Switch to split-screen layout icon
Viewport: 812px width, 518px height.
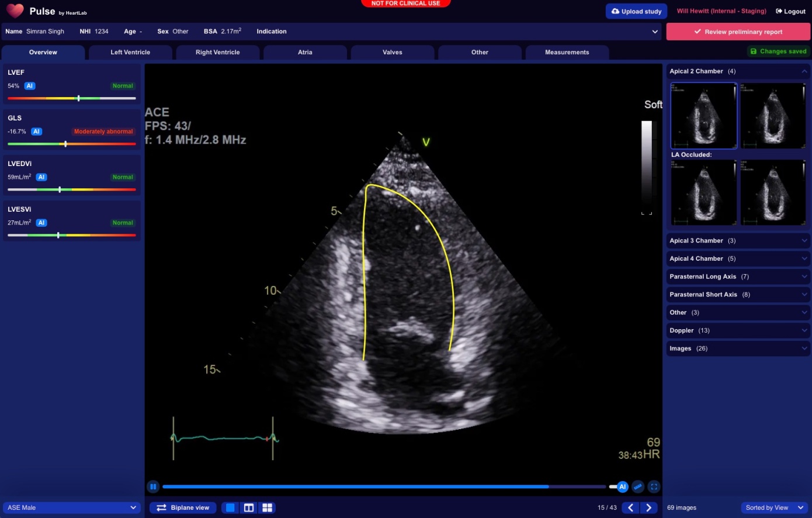tap(248, 507)
